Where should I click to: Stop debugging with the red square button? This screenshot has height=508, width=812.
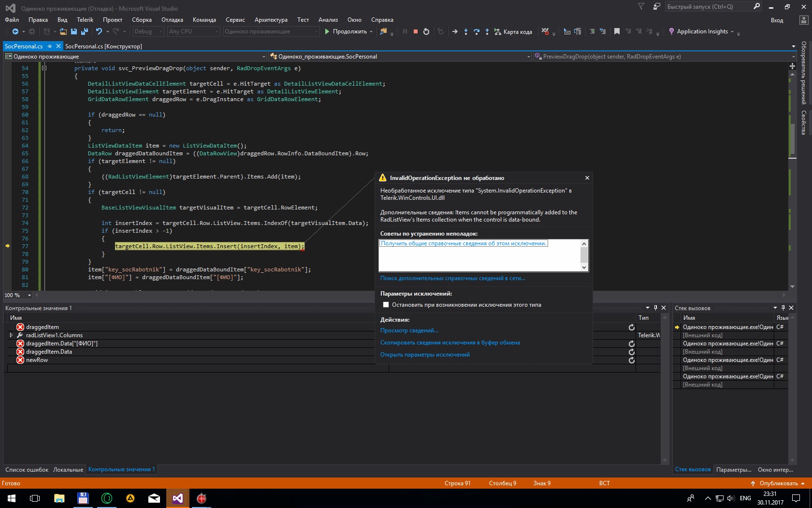(415, 31)
